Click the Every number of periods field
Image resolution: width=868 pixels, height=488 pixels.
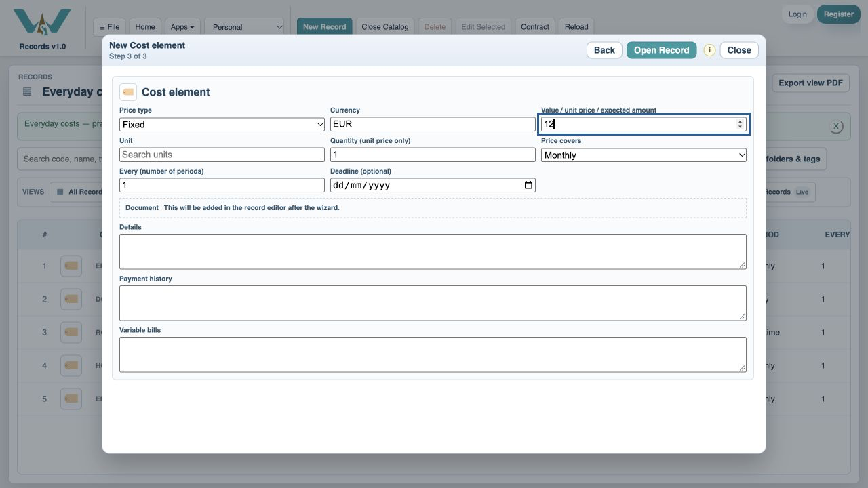222,185
